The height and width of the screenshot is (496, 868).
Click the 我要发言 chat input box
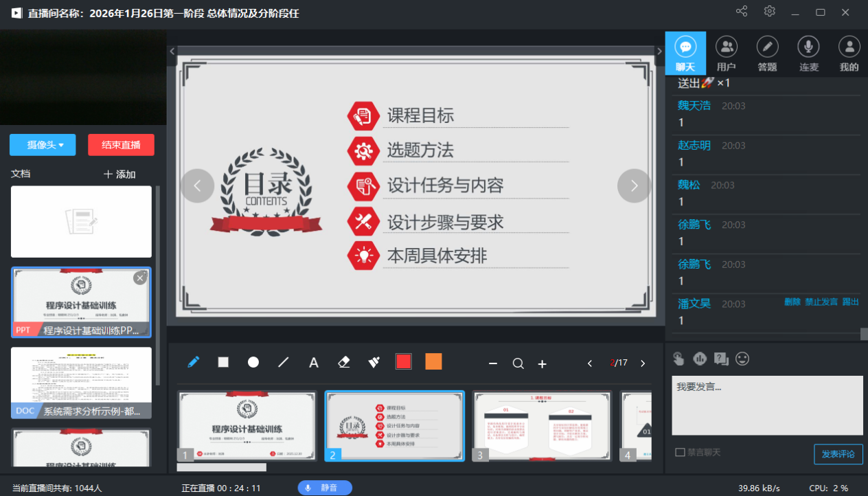click(x=767, y=405)
